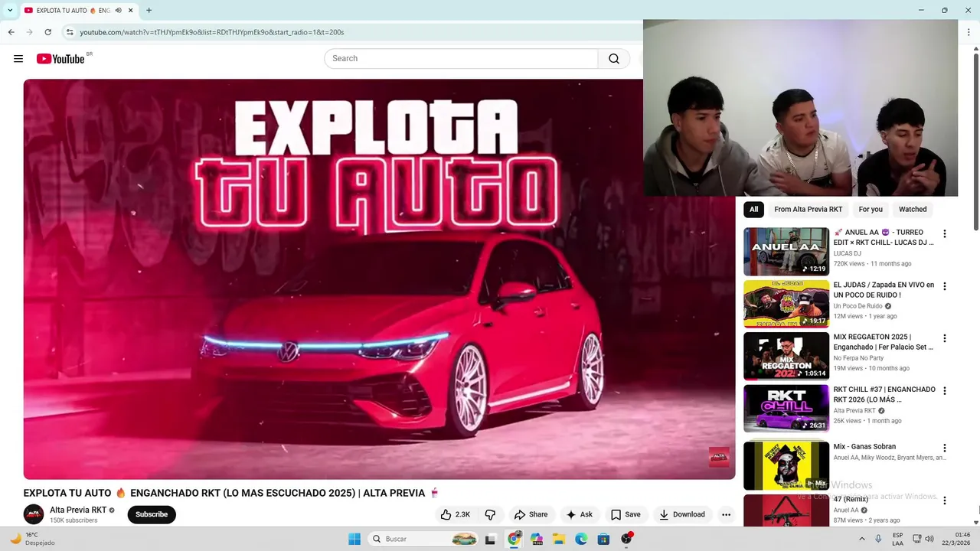Open the Windows Start menu

coord(354,539)
